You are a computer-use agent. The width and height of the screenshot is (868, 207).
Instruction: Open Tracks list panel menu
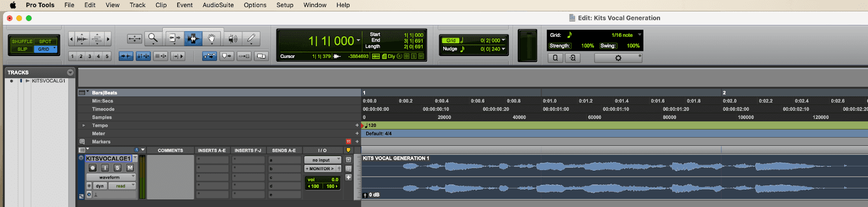[70, 72]
